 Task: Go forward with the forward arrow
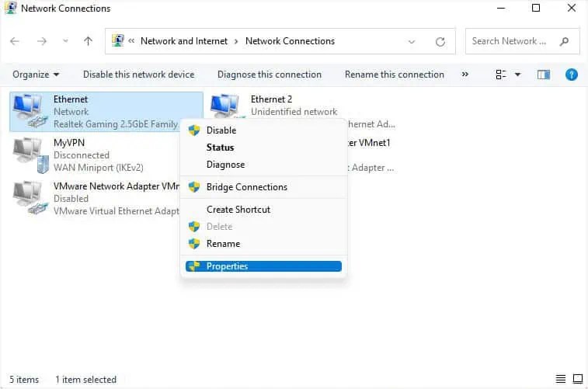[x=42, y=41]
